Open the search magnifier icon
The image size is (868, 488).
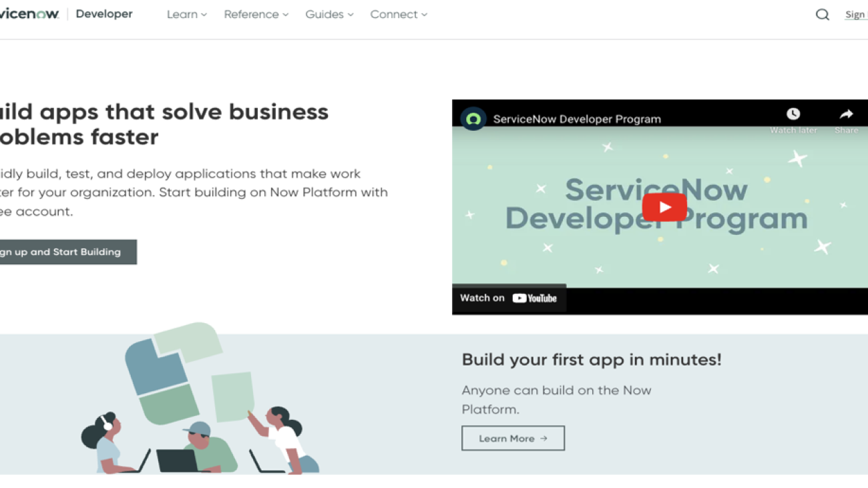pos(822,15)
